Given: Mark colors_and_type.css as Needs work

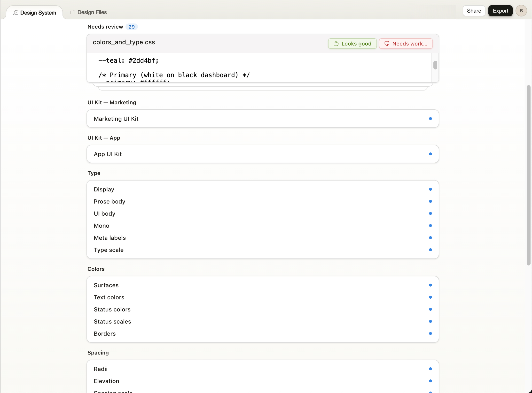Looking at the screenshot, I should (x=406, y=44).
